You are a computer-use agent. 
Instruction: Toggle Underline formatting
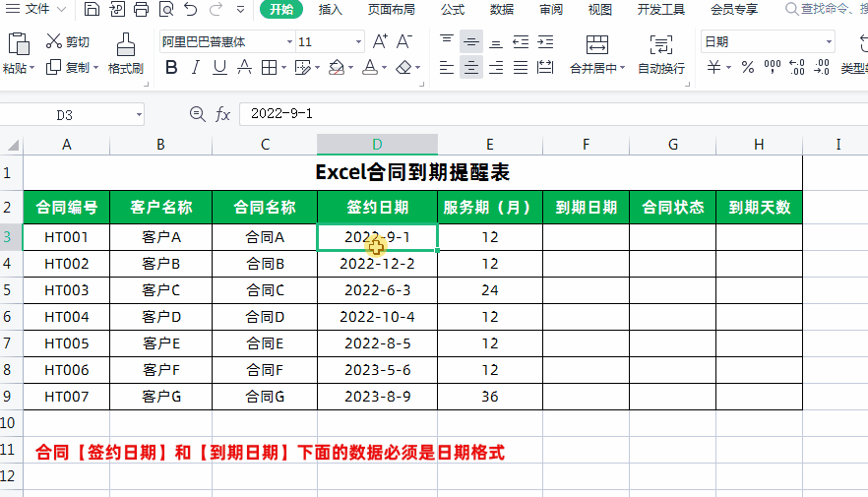click(219, 68)
